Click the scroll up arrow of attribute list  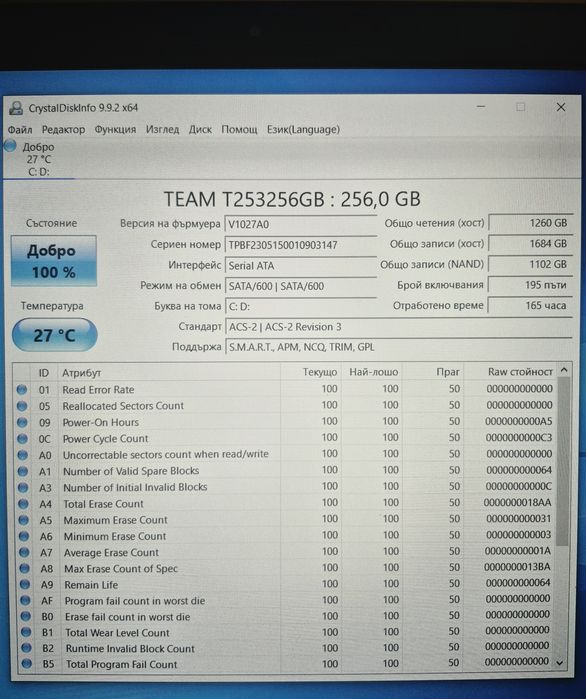pyautogui.click(x=564, y=370)
